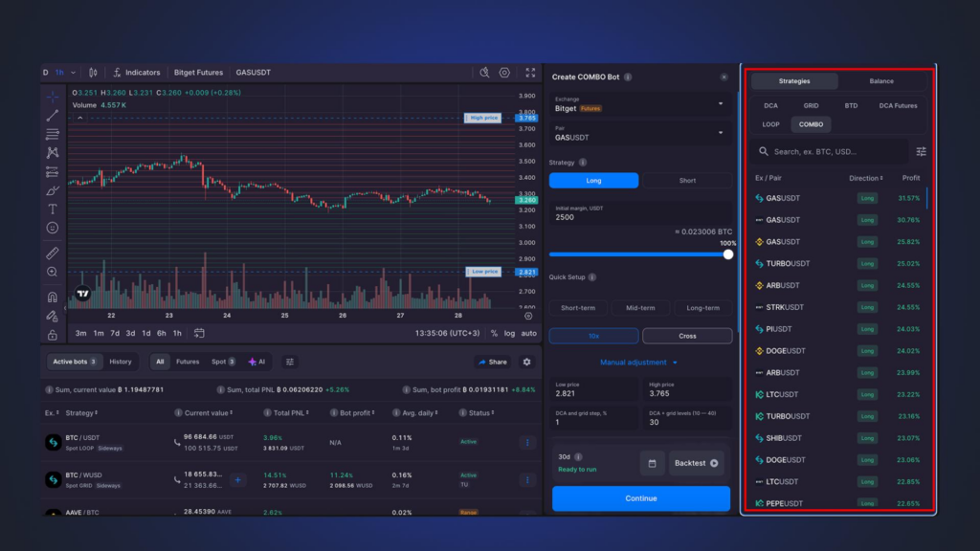Image resolution: width=980 pixels, height=551 pixels.
Task: Select the trend line drawing tool
Action: 53,116
